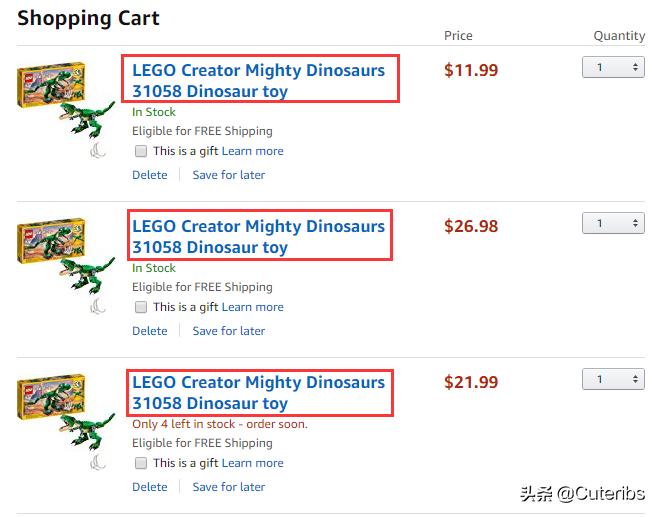
Task: Open quantity dropdown for the $21.99 item
Action: point(613,379)
